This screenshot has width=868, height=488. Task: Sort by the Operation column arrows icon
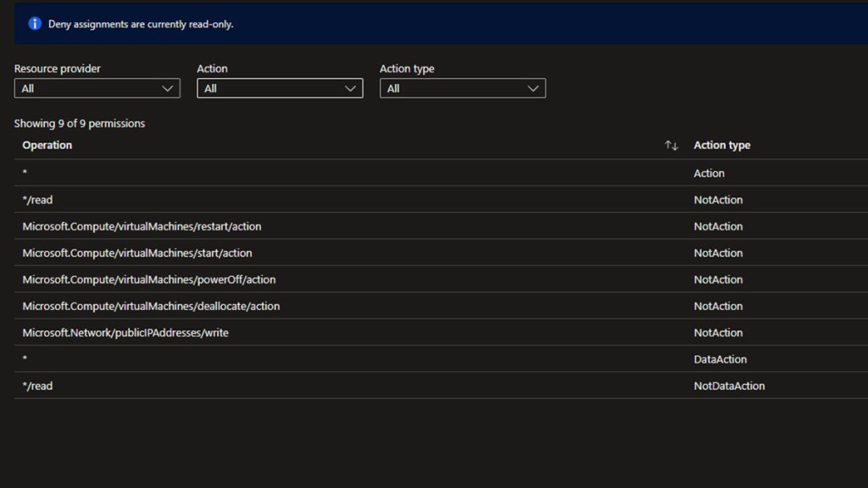point(671,146)
